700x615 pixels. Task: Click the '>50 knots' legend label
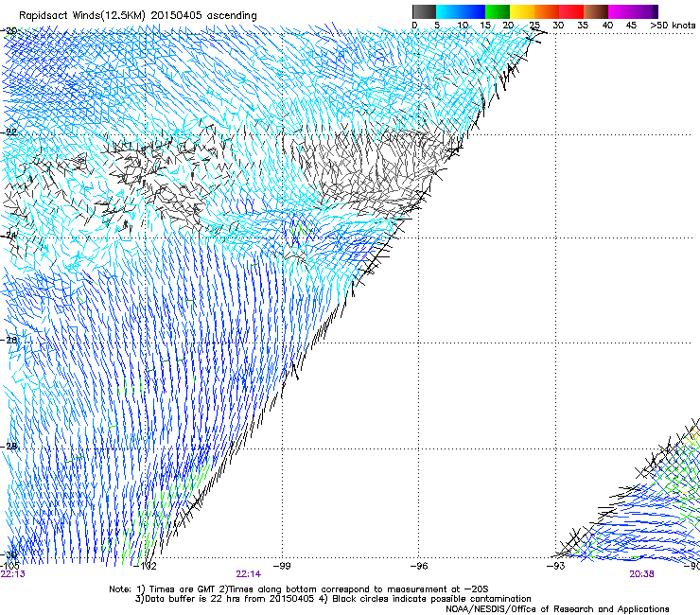[x=673, y=26]
